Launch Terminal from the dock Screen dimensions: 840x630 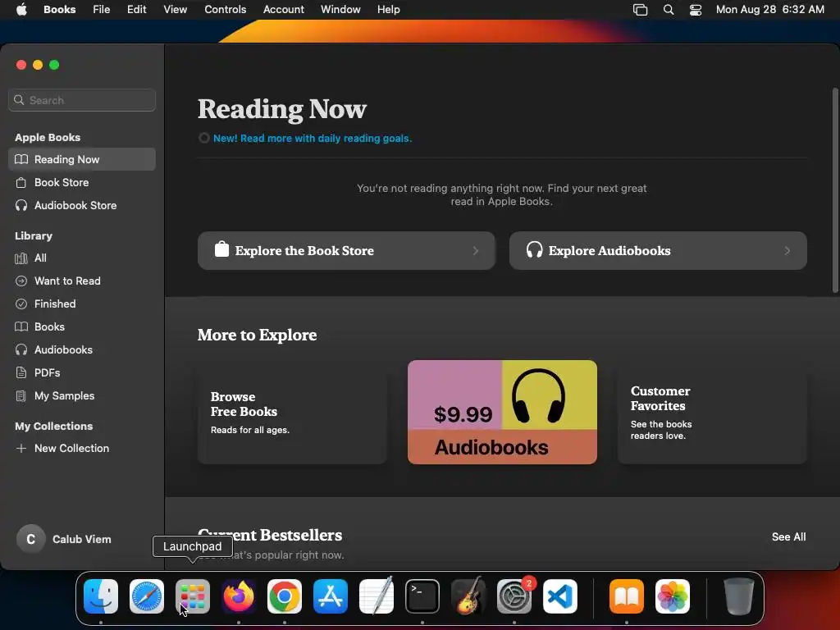(x=422, y=596)
